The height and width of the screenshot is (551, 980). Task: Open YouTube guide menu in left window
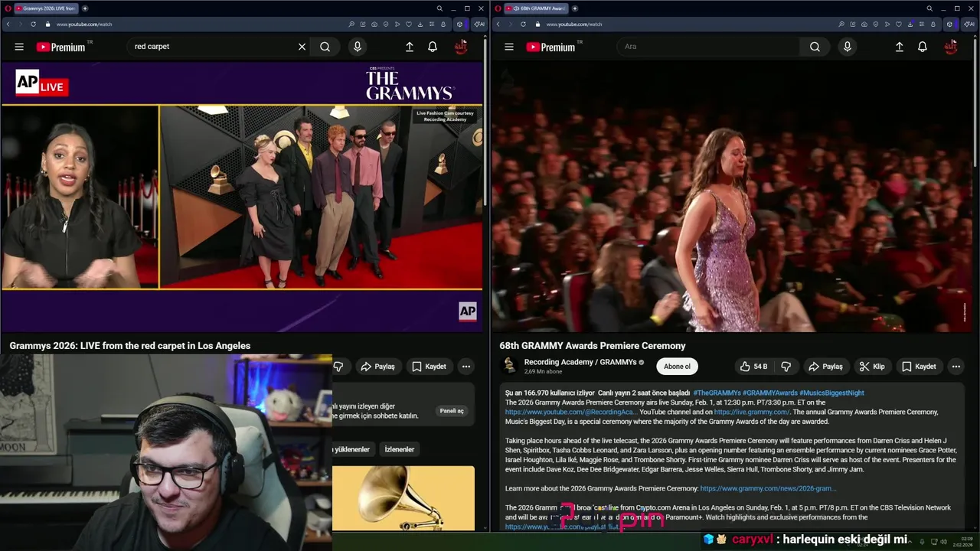pyautogui.click(x=19, y=47)
